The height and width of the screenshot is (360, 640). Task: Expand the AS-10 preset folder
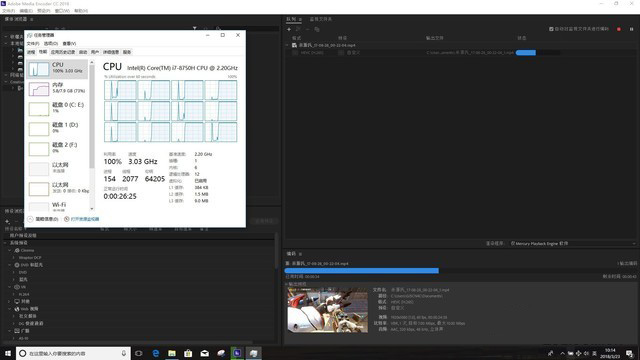(x=13, y=338)
